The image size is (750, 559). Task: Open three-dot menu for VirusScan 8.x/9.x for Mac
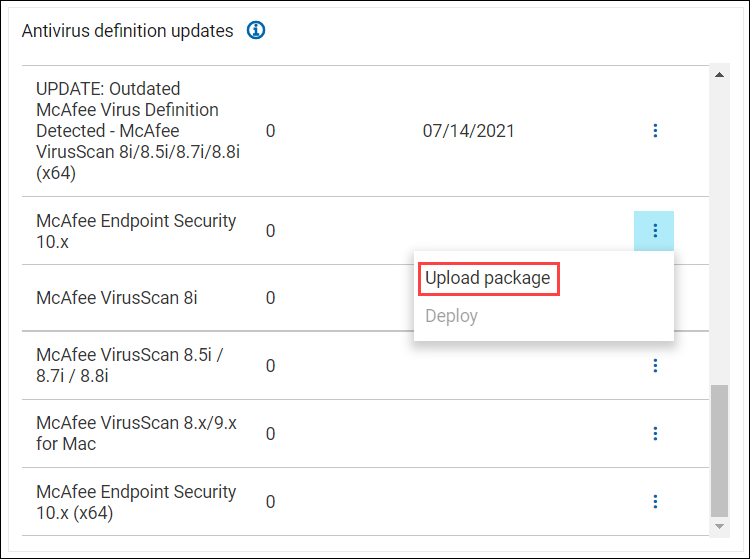pos(655,433)
